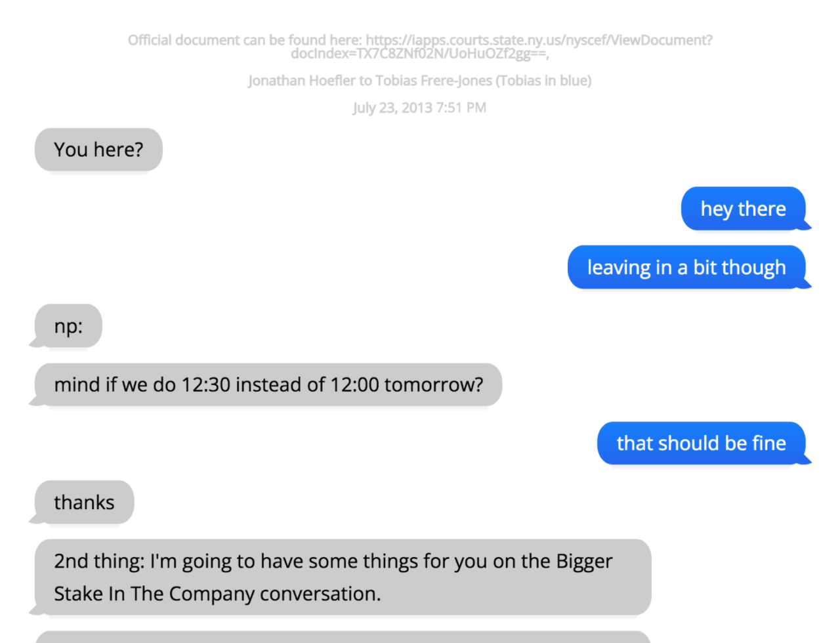Click the partially visible bubble at the bottom
The width and height of the screenshot is (840, 643).
pos(343,637)
